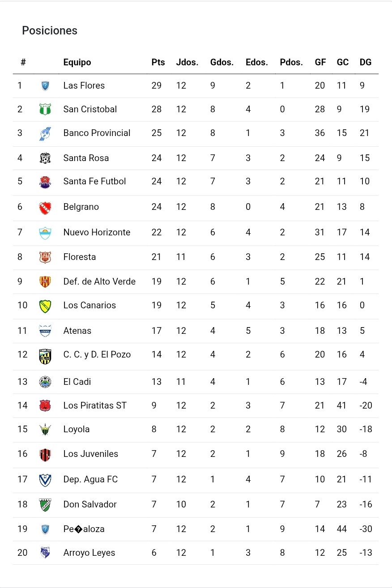Click the Def. de Alto Verde crest
Image resolution: width=392 pixels, height=588 pixels.
[45, 282]
